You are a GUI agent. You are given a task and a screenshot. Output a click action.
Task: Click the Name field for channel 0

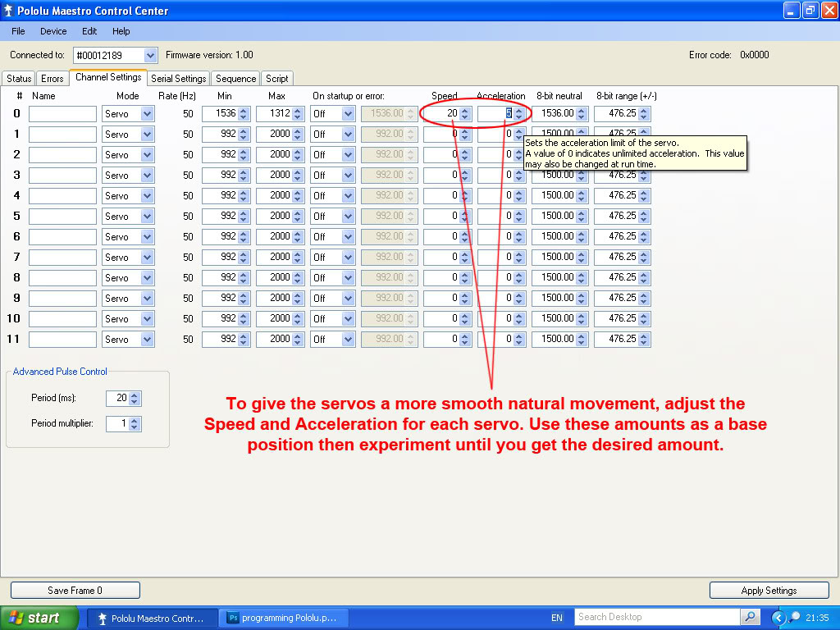pyautogui.click(x=62, y=113)
